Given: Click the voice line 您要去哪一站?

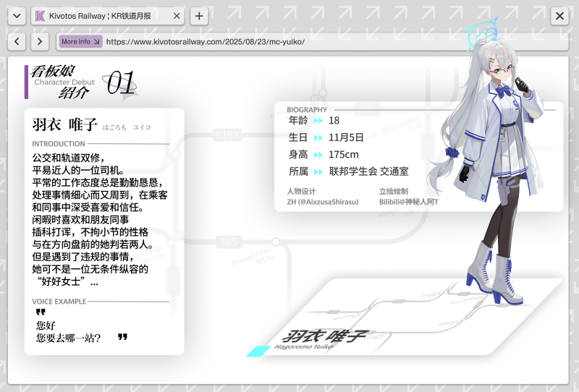Looking at the screenshot, I should click(68, 338).
